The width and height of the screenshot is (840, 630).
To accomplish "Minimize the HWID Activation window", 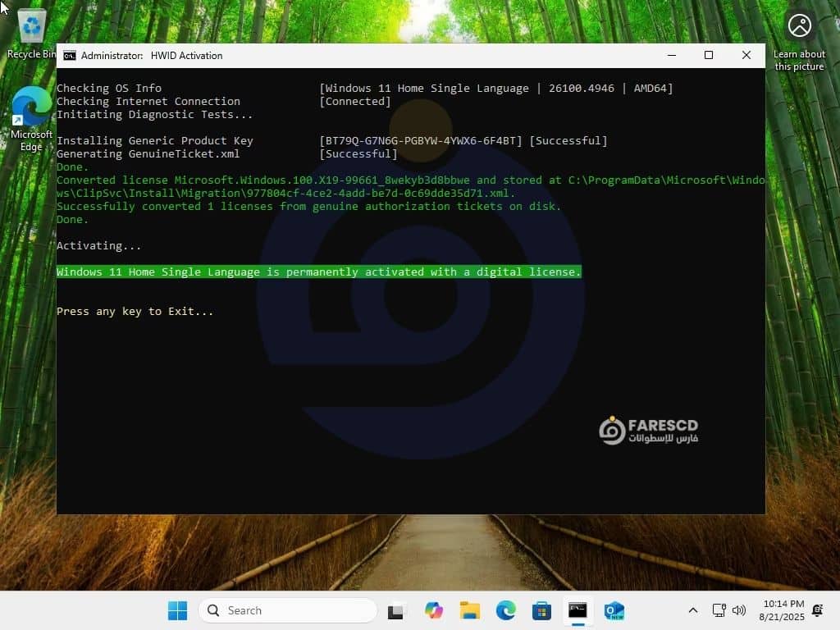I will tap(672, 55).
